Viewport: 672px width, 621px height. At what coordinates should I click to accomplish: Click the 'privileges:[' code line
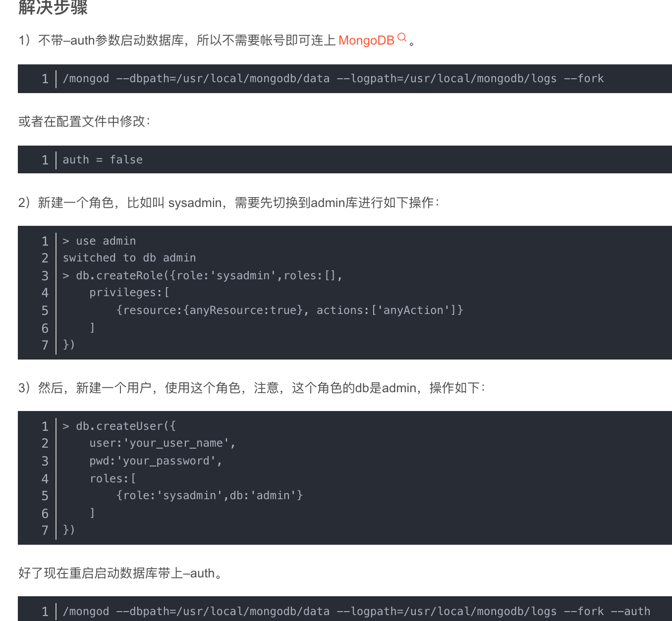[129, 293]
